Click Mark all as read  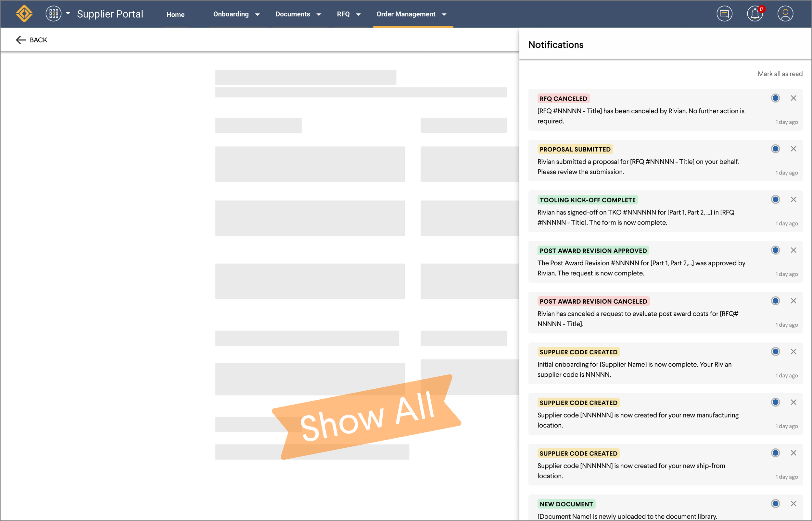coord(780,74)
